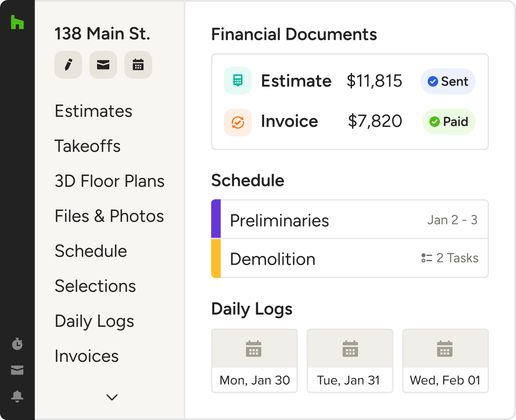This screenshot has width=516, height=420.
Task: Open the calendar icon beside project title
Action: (x=138, y=65)
